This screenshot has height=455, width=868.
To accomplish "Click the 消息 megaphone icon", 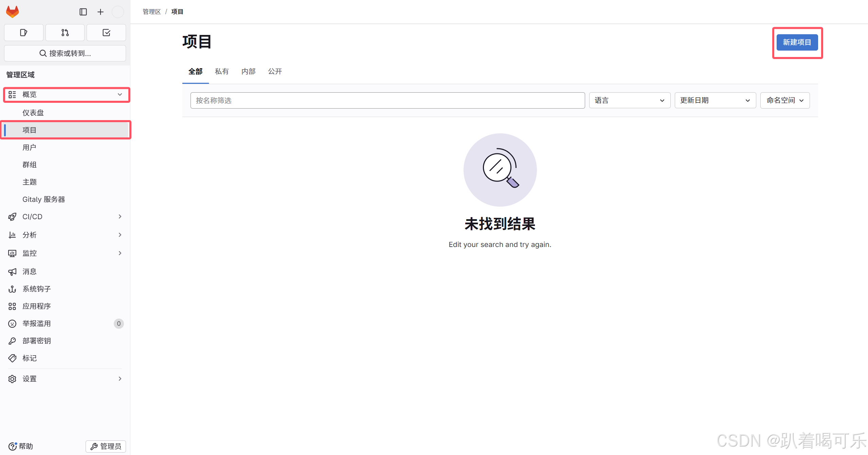I will (x=12, y=271).
